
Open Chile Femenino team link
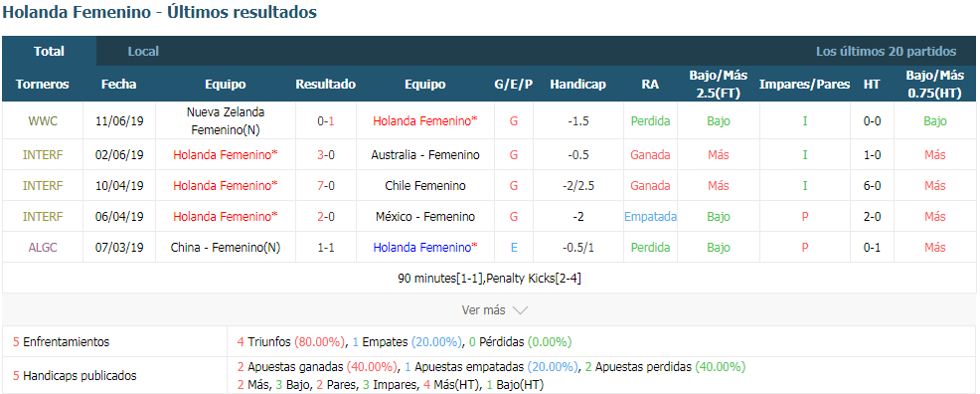click(425, 186)
